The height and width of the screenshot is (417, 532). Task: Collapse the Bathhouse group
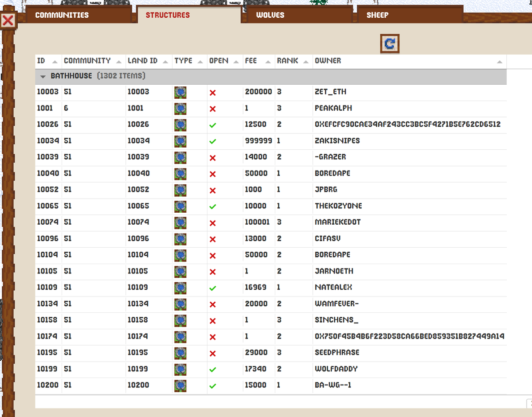click(x=43, y=77)
